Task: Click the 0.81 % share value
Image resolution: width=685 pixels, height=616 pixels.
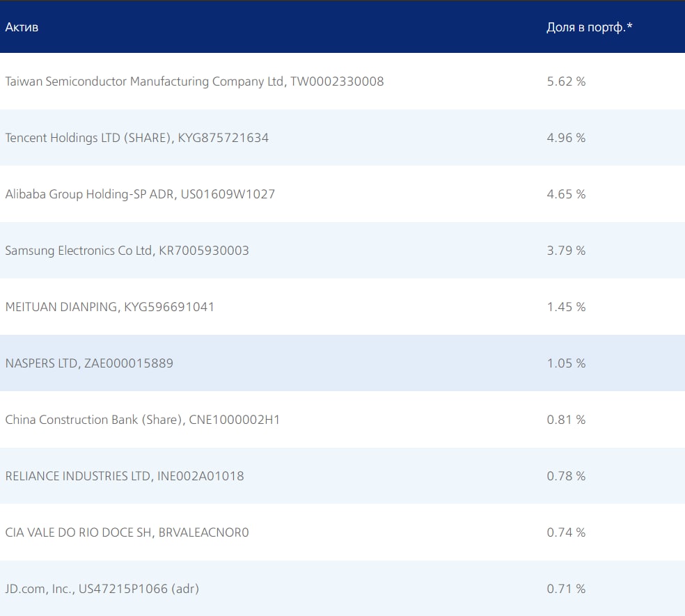Action: (x=566, y=420)
